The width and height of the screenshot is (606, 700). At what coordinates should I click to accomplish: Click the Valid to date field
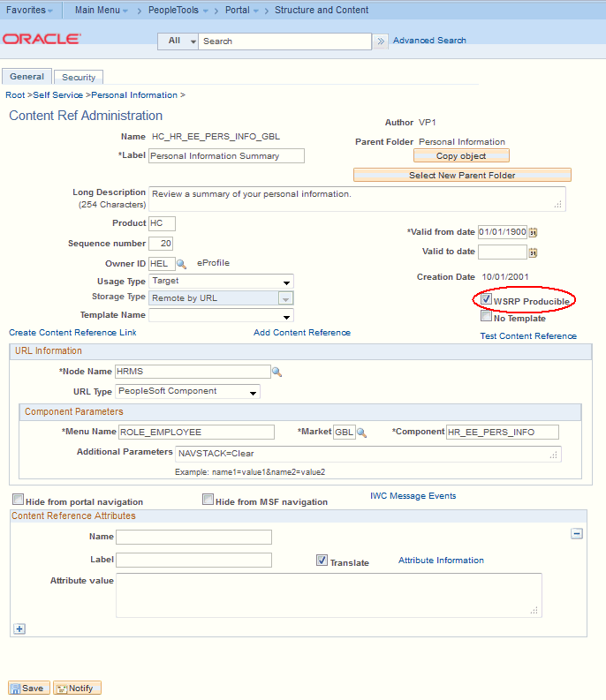click(x=503, y=252)
